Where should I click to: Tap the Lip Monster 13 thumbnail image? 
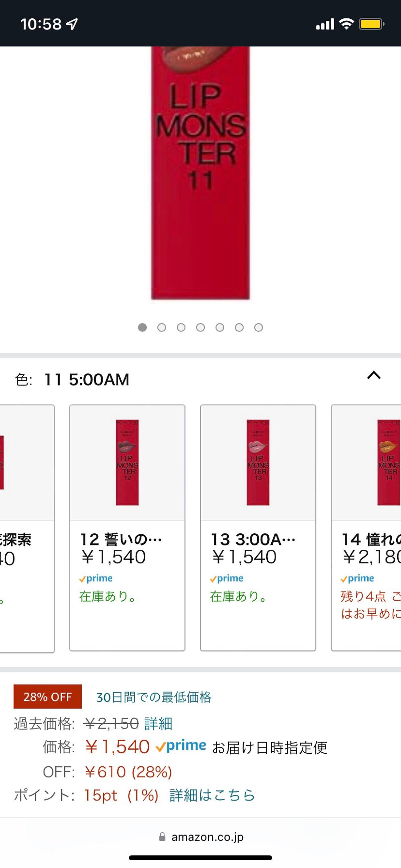258,462
